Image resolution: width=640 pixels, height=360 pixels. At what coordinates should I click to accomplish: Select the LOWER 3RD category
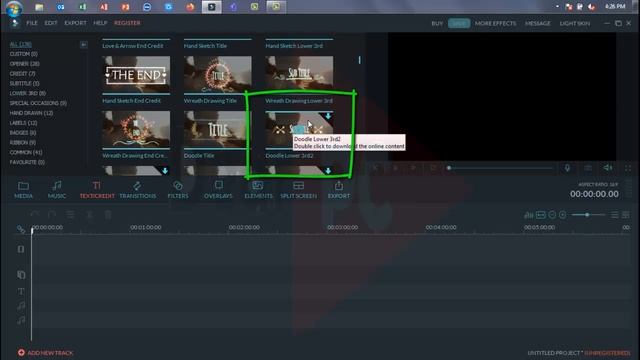[28, 93]
